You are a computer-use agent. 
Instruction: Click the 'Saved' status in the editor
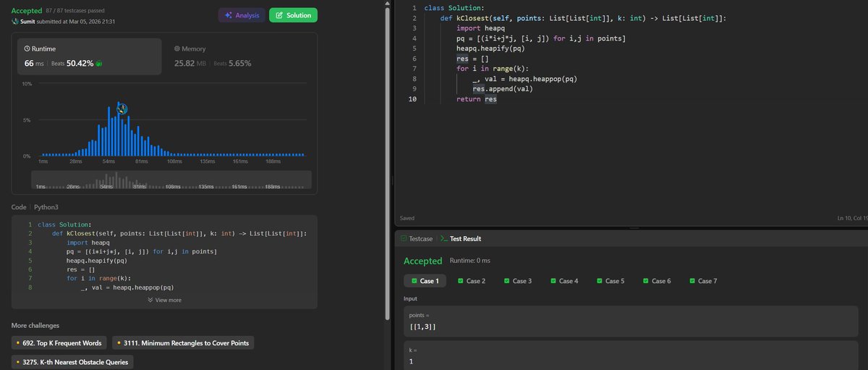coord(407,217)
